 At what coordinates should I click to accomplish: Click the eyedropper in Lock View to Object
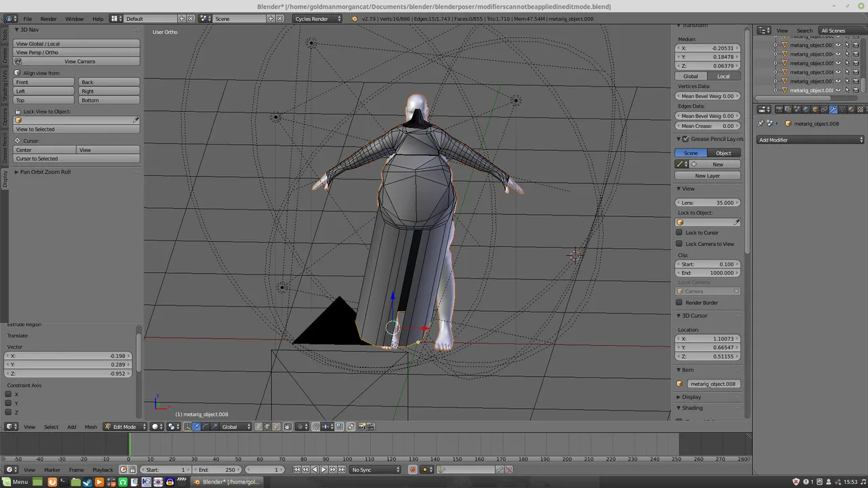pos(136,120)
